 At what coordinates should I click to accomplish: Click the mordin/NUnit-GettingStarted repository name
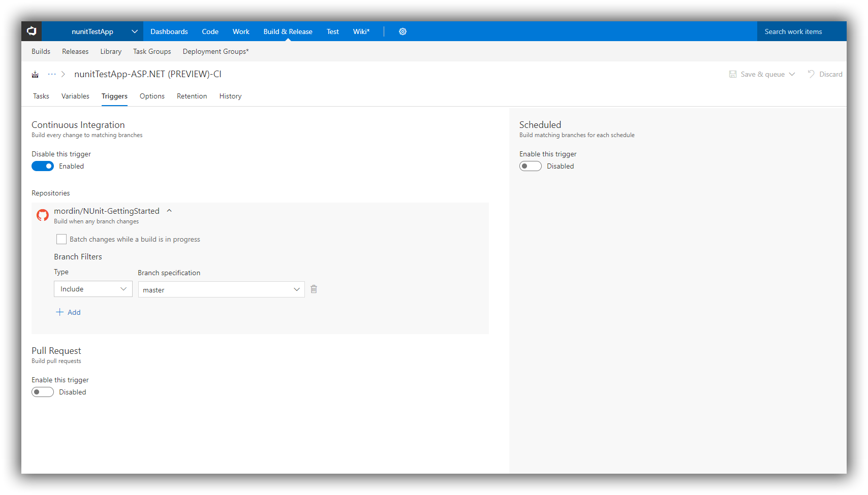pos(107,211)
